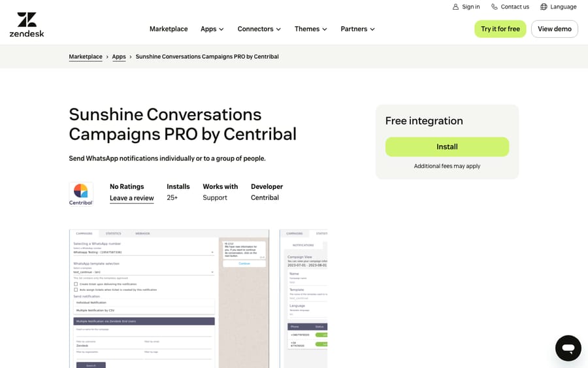588x368 pixels.
Task: Open the chat widget bubble
Action: pos(568,348)
